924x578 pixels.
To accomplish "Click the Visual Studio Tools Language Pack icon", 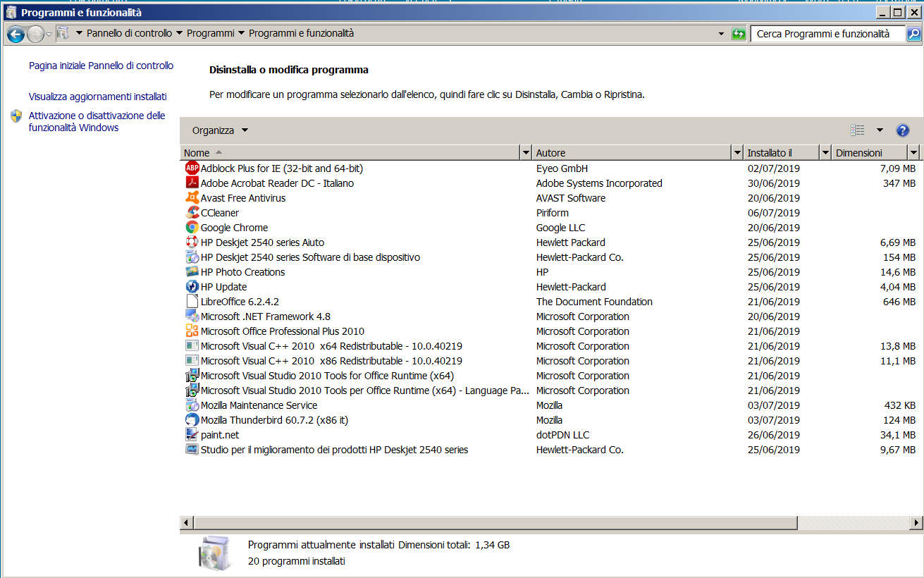I will click(x=192, y=391).
